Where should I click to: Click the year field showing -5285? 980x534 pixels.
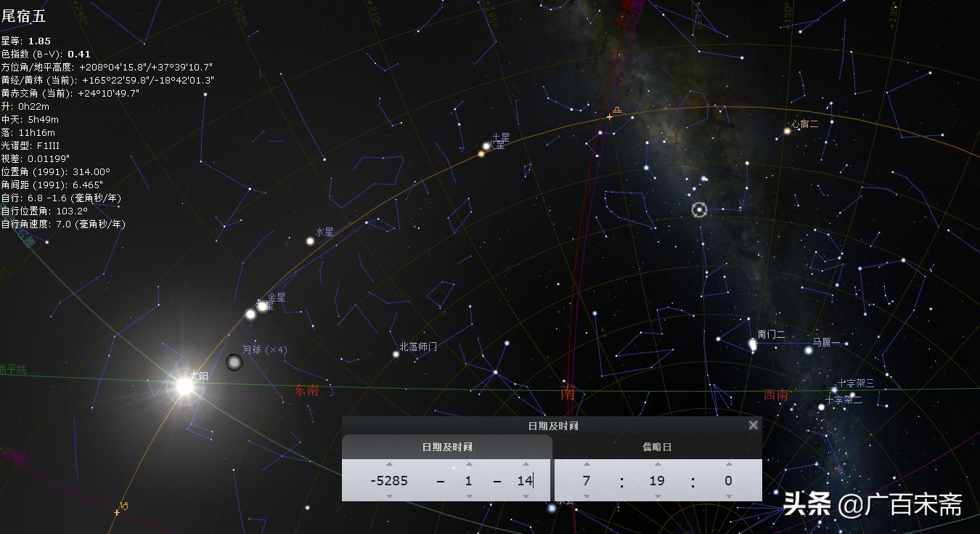tap(389, 480)
